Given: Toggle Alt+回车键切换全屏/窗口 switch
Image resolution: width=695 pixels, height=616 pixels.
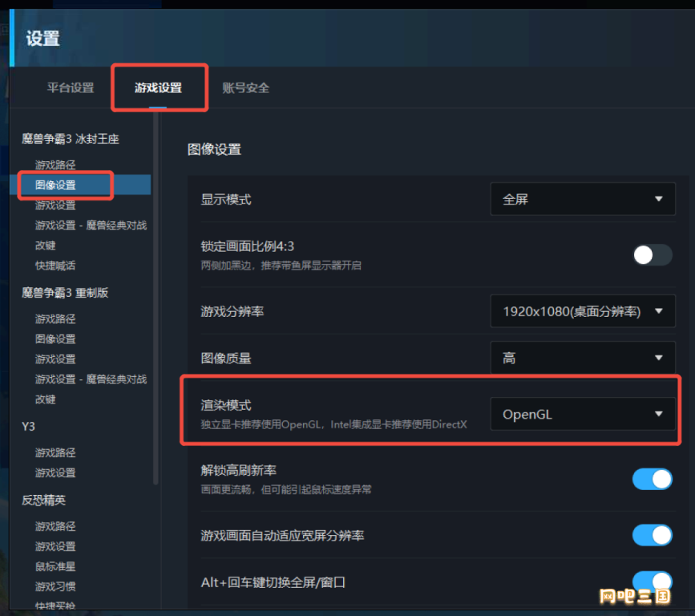Looking at the screenshot, I should point(652,582).
